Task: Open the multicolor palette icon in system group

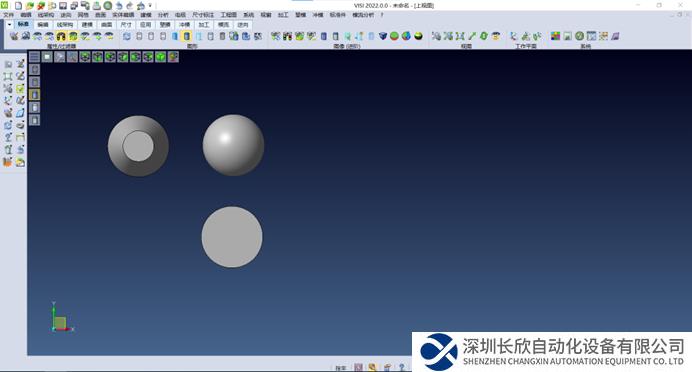Action: (x=556, y=36)
